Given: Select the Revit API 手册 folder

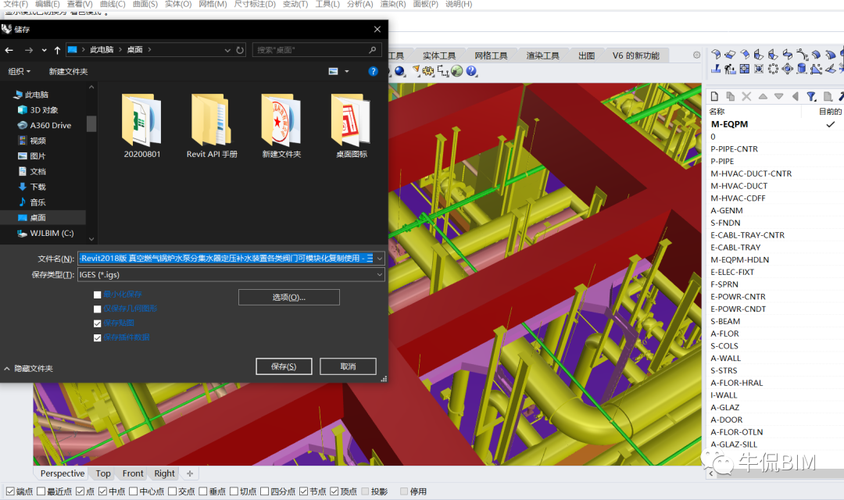Looking at the screenshot, I should click(212, 126).
